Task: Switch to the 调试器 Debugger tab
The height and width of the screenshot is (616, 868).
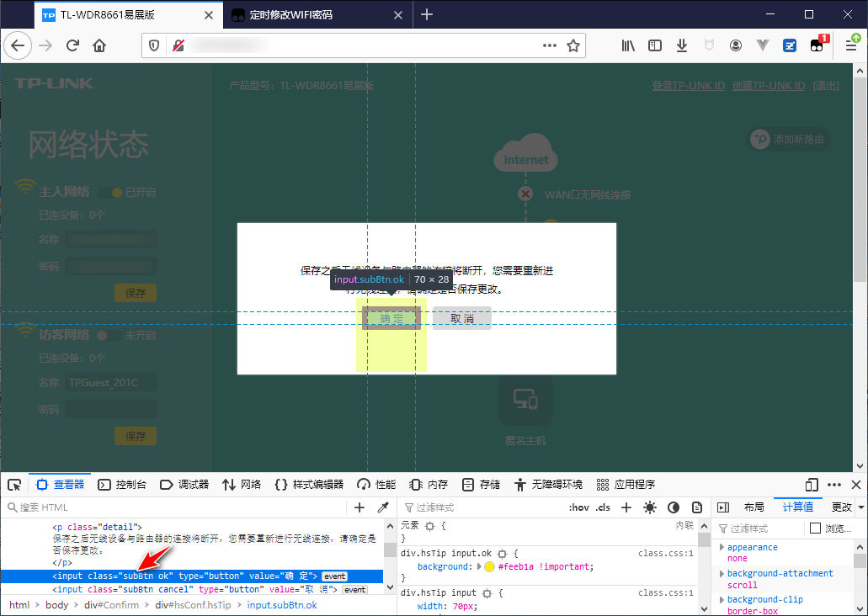Action: pos(184,485)
